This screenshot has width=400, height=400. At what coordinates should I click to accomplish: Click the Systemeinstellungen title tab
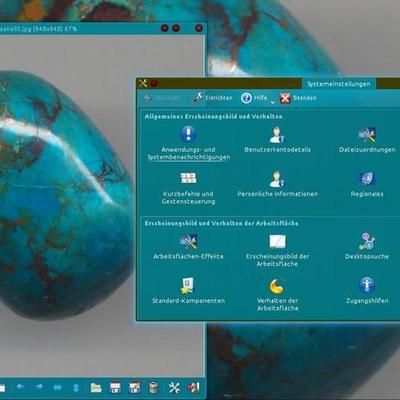339,84
